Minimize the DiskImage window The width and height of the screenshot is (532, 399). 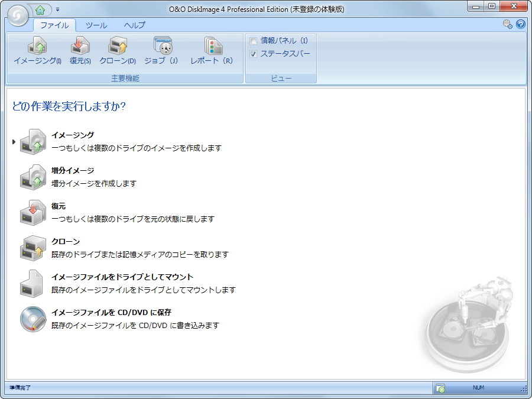coord(476,7)
